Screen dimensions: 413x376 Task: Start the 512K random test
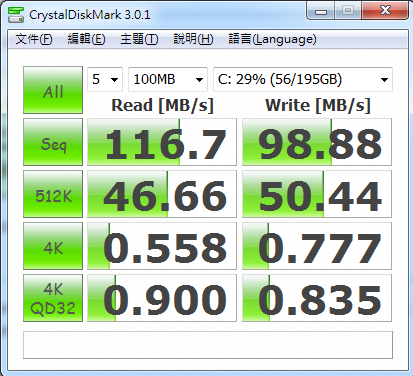(53, 194)
